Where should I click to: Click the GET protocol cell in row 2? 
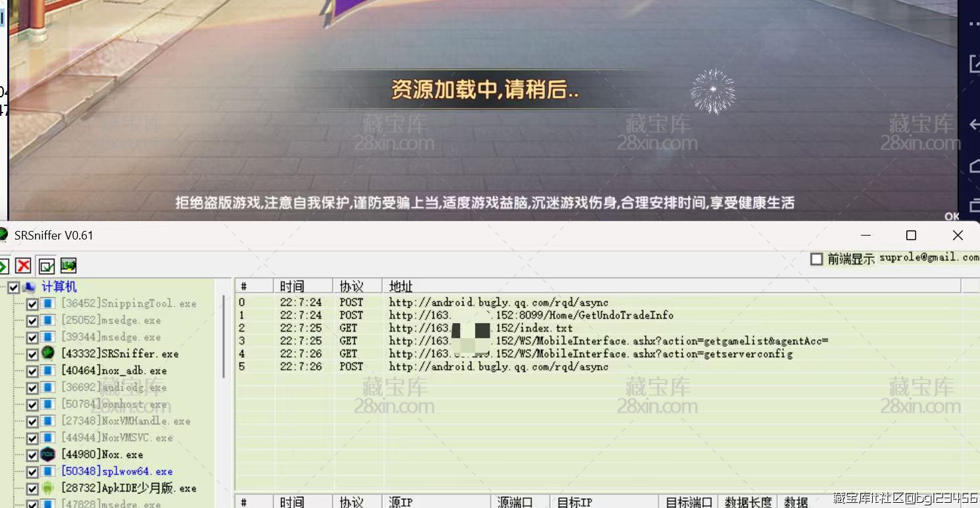[x=348, y=328]
